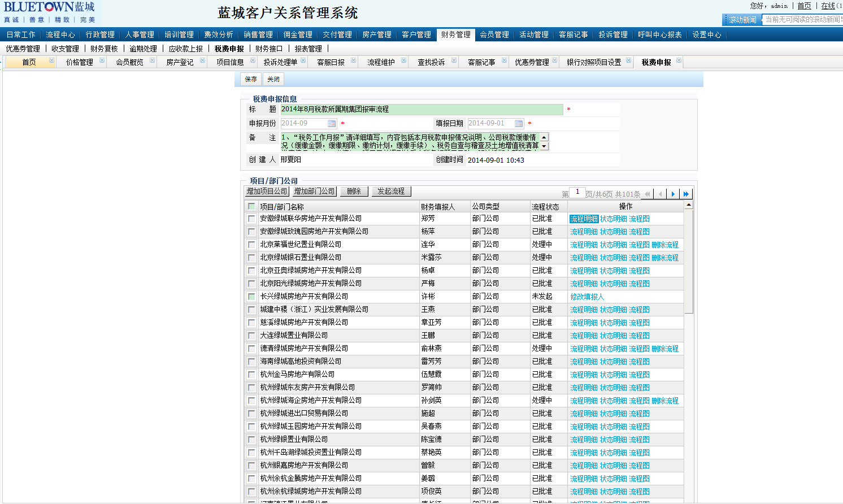Click the 删除 button above the table
The width and height of the screenshot is (843, 504).
click(x=354, y=192)
